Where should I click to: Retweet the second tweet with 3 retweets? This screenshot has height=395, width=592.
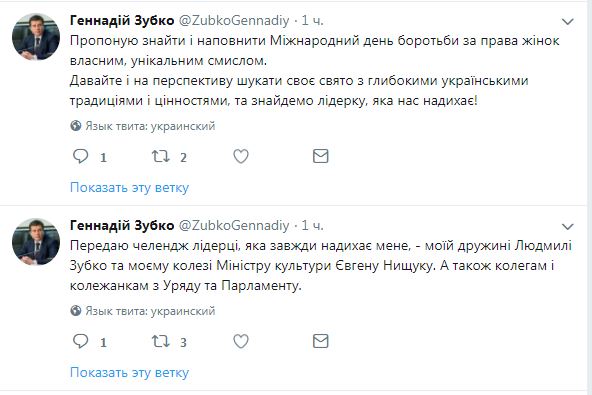(x=160, y=341)
